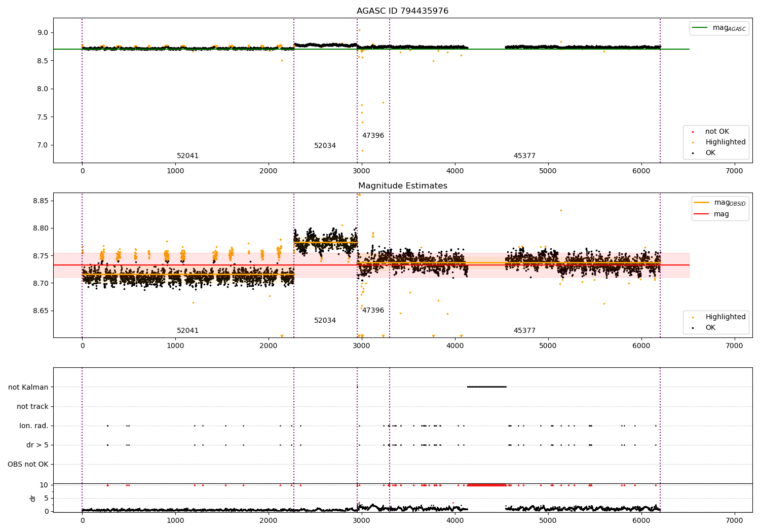Viewport: 760px width, 532px height.
Task: Click the 'OBS not OK' axis label
Action: click(28, 464)
